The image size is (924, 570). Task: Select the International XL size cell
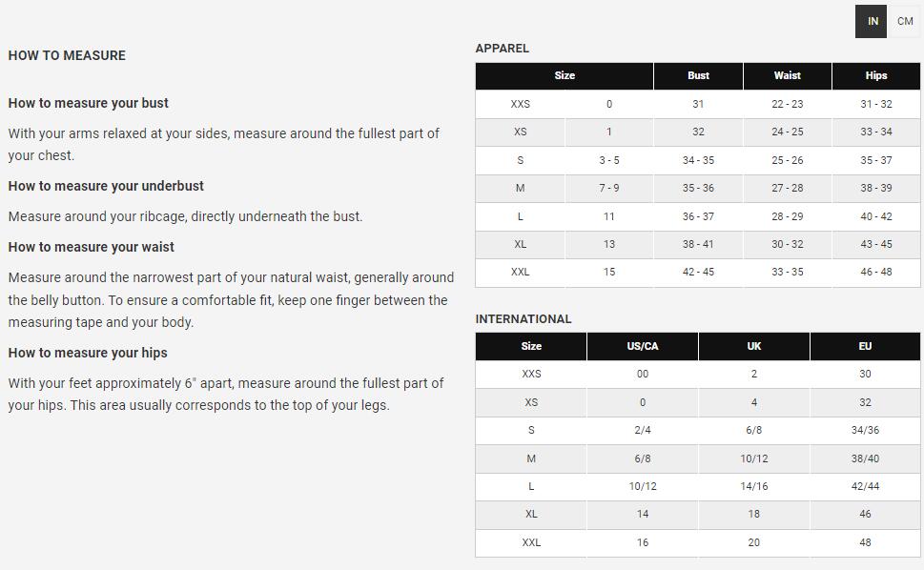pyautogui.click(x=531, y=514)
